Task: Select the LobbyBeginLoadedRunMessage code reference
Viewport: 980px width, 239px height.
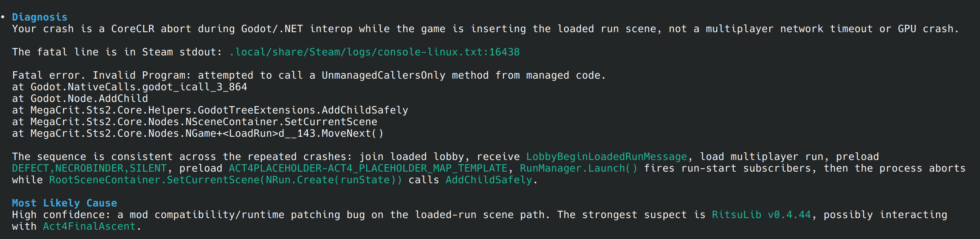Action: pyautogui.click(x=607, y=156)
